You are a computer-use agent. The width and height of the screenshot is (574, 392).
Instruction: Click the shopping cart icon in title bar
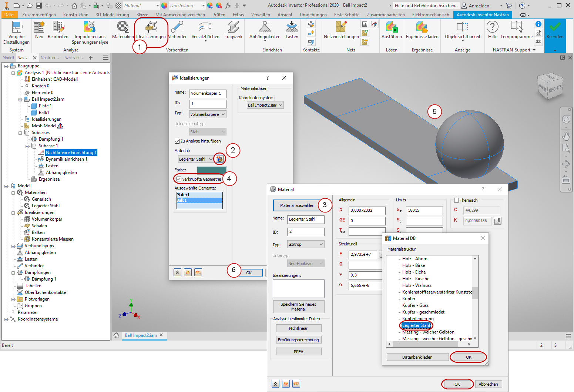509,6
